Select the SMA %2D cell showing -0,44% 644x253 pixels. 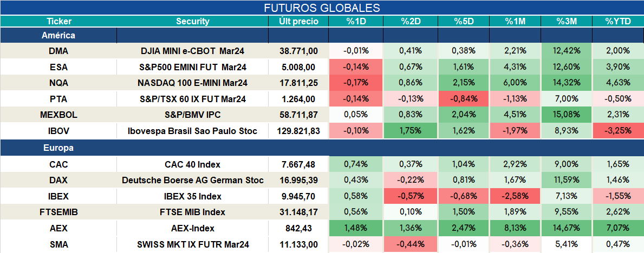(x=411, y=245)
